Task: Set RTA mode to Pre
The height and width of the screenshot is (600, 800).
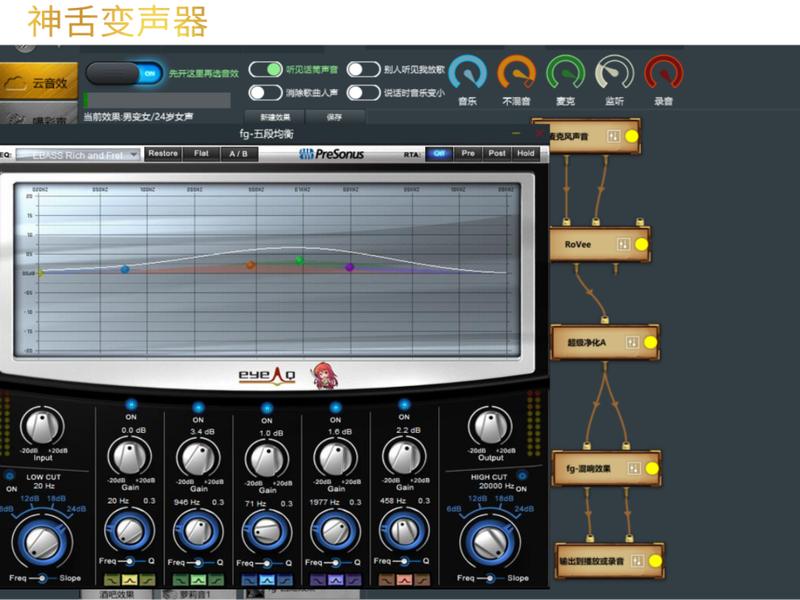Action: point(468,153)
